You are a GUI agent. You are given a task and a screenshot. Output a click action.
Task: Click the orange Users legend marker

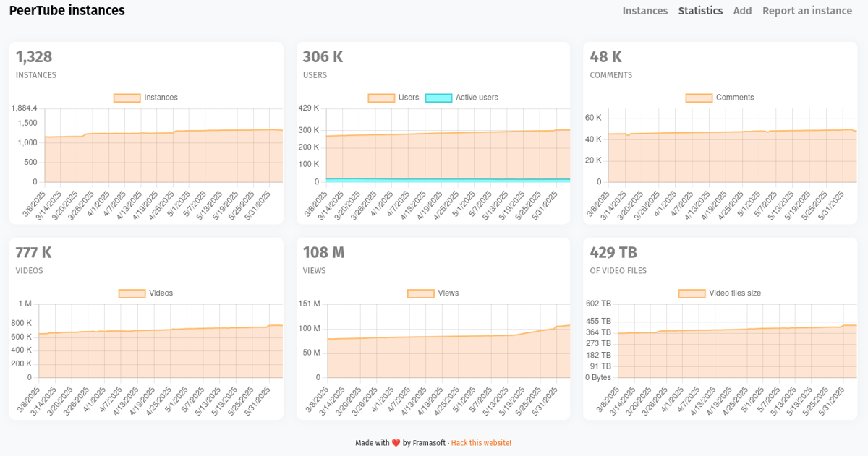click(x=381, y=98)
